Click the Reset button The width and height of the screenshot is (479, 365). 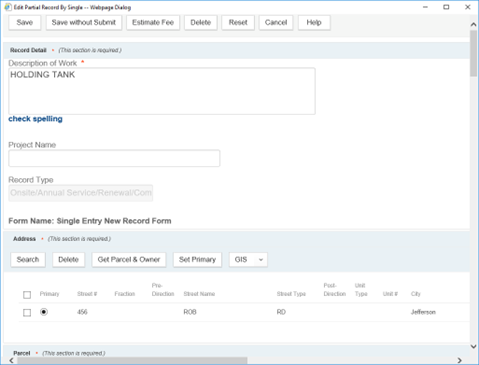tap(238, 23)
